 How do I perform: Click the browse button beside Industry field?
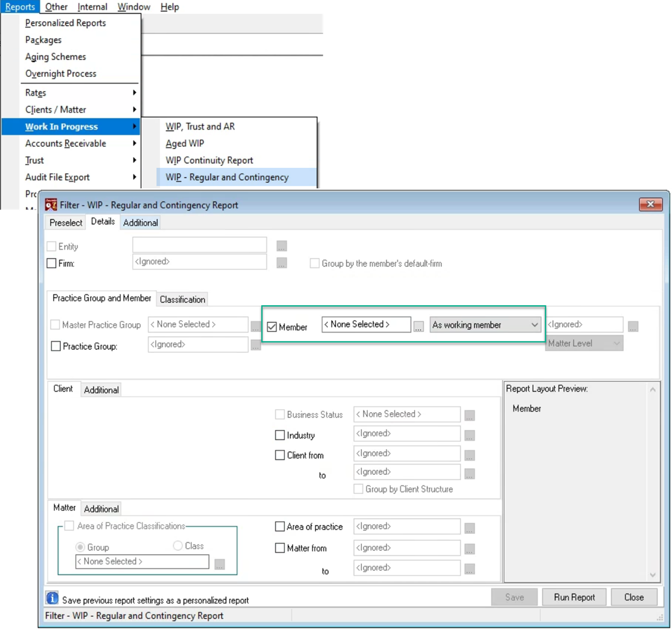pos(470,435)
